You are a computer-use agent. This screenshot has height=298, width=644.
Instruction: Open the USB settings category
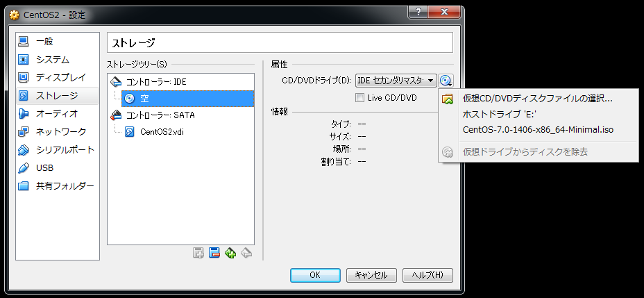click(x=57, y=167)
